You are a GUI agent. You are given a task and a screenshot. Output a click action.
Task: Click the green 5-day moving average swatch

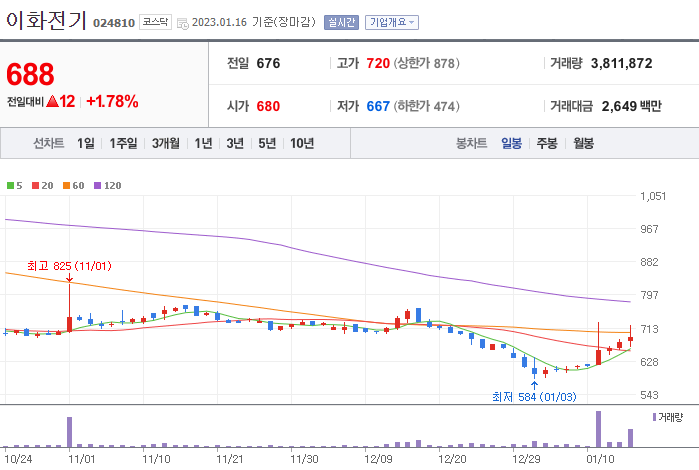(10, 186)
